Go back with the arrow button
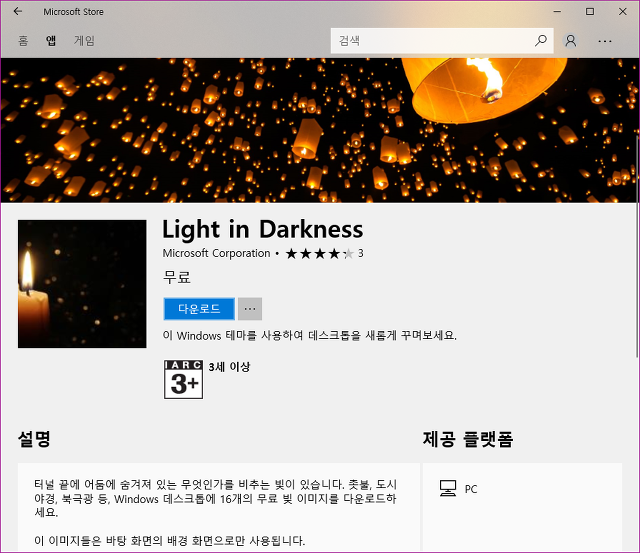The width and height of the screenshot is (640, 553). pyautogui.click(x=18, y=11)
